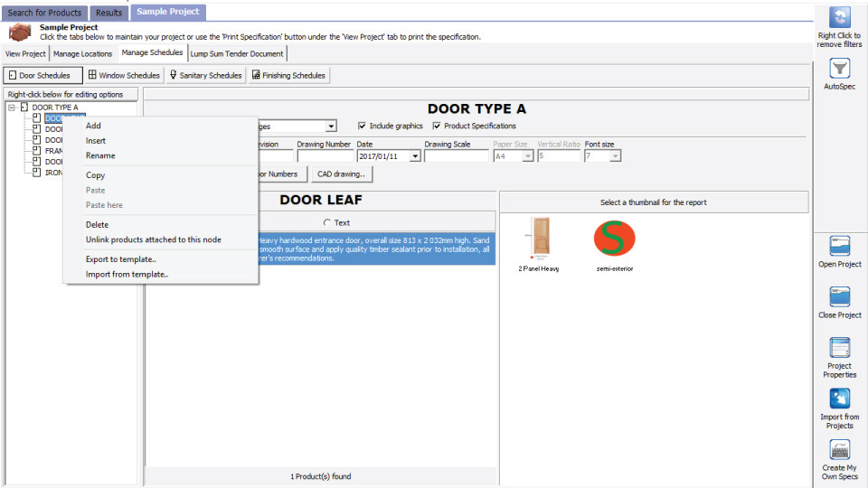Viewport: 868px width, 488px height.
Task: Click the Numbers button beside CAD drawing
Action: [x=282, y=174]
